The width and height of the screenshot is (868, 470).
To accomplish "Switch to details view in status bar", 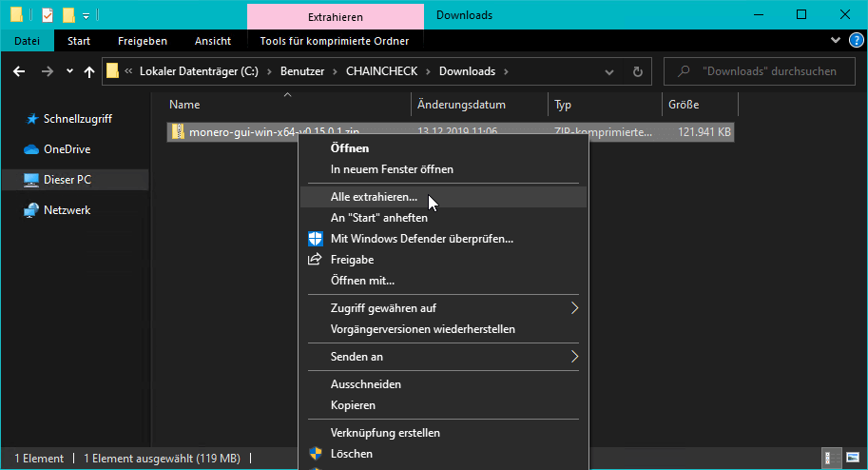I will [832, 458].
